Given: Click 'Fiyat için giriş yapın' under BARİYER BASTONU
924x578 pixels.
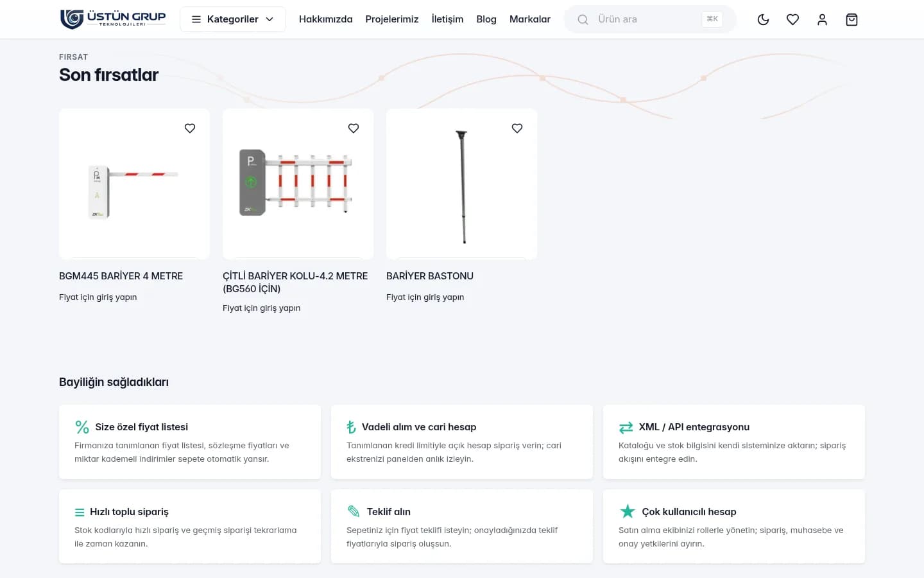Looking at the screenshot, I should click(x=425, y=297).
